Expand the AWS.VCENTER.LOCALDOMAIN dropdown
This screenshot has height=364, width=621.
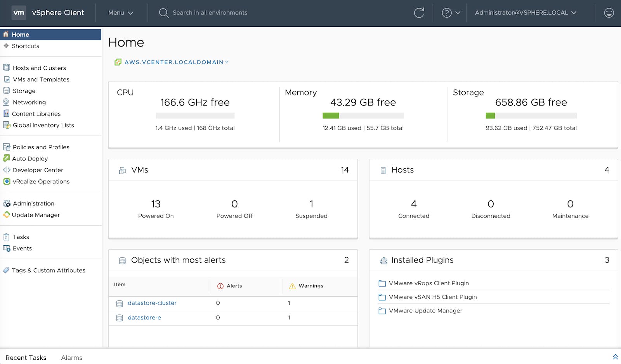(227, 62)
